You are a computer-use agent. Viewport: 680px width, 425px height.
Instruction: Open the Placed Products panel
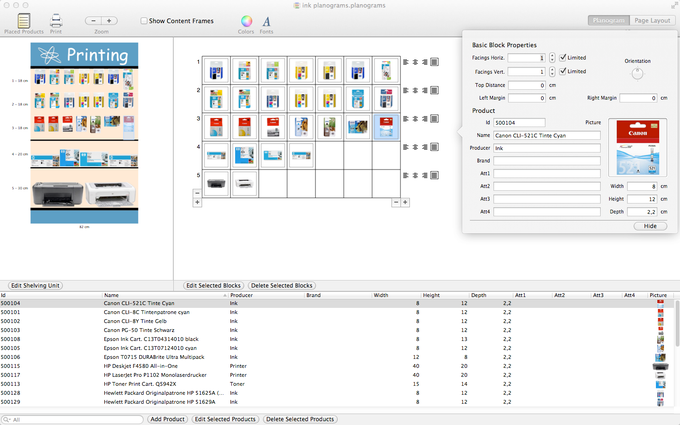(24, 20)
